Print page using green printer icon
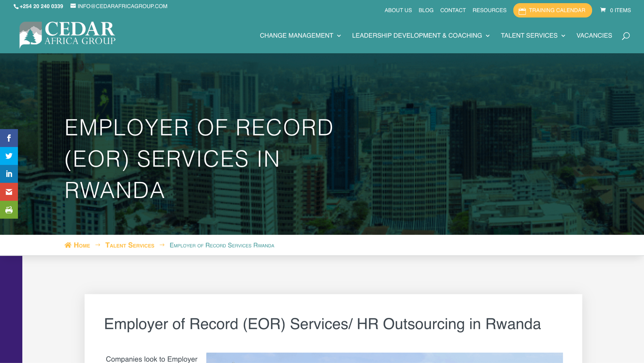Screen dimensions: 644x363 pyautogui.click(x=9, y=210)
